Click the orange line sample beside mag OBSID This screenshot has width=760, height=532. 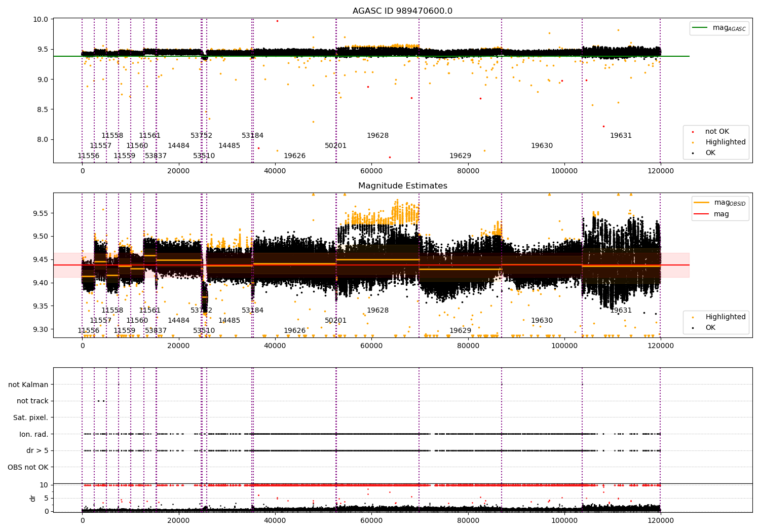point(702,203)
